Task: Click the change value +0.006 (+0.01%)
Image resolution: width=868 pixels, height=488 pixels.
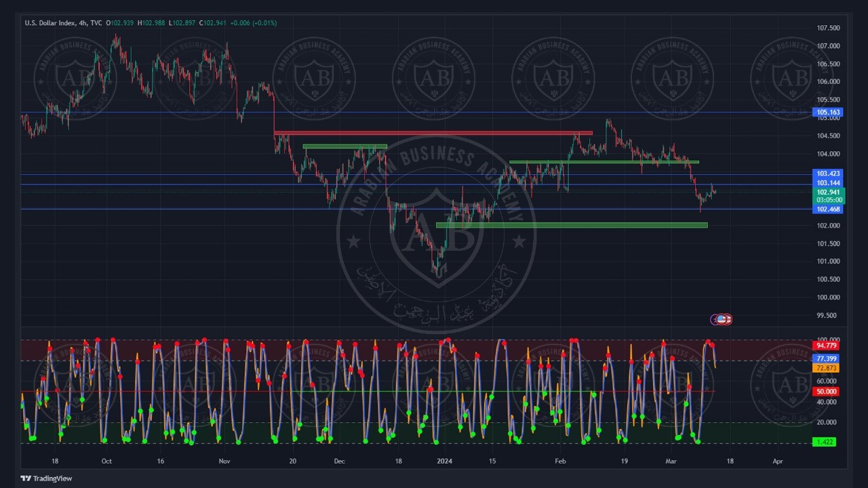Action: click(254, 23)
